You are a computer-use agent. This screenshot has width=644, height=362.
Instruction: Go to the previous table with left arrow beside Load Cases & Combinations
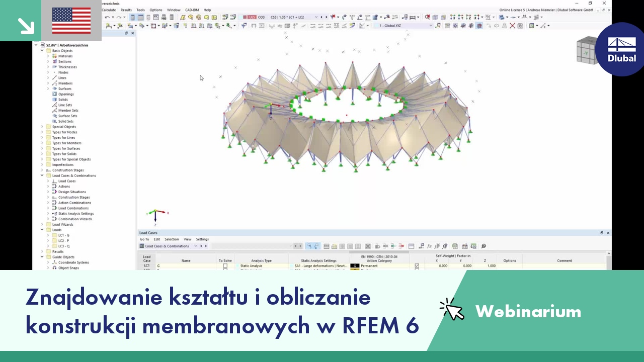(x=201, y=246)
